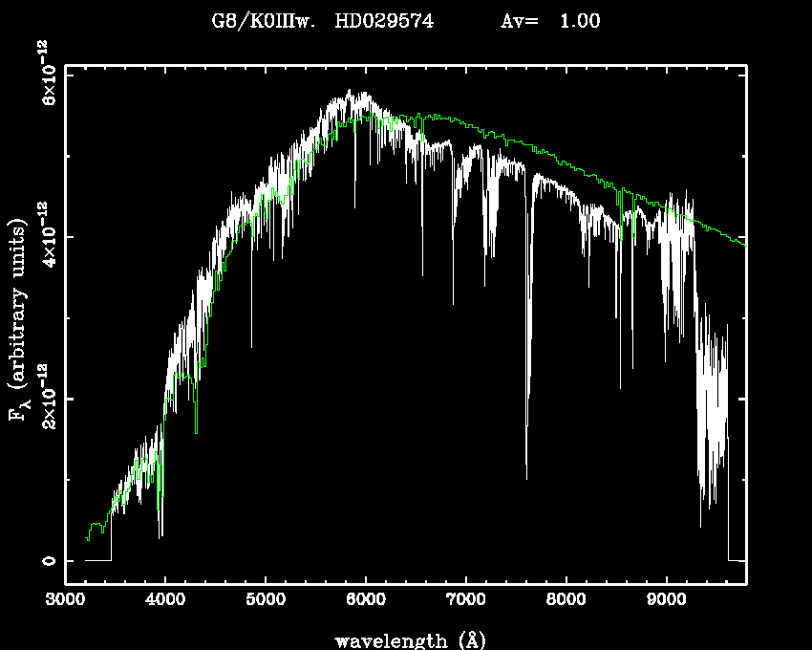This screenshot has height=650, width=812.
Task: Click the green model curve's right end
Action: [x=744, y=245]
